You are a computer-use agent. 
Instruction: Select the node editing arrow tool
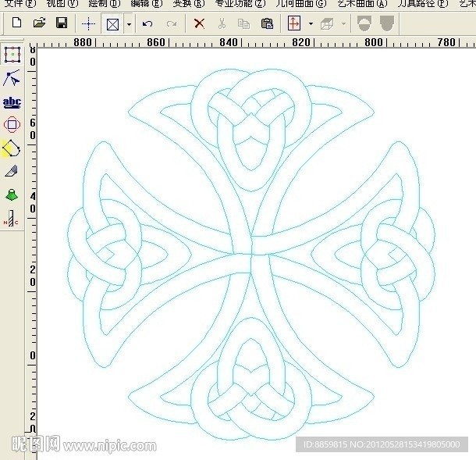click(x=12, y=78)
